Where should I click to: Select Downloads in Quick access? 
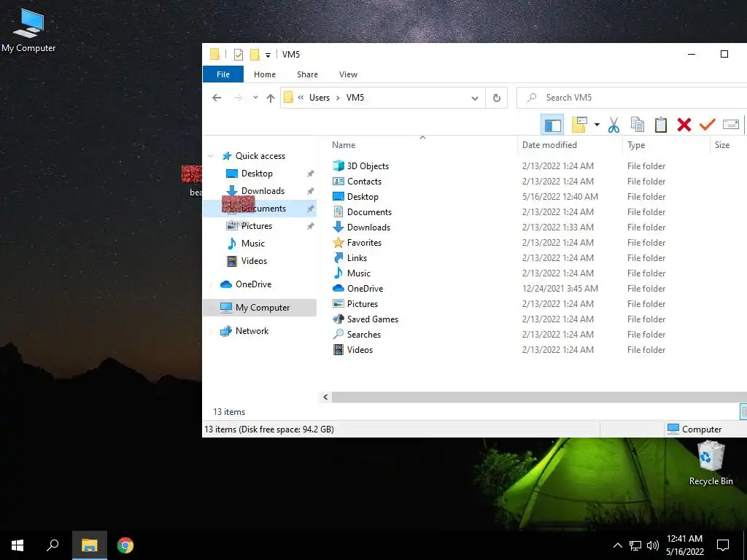click(263, 191)
